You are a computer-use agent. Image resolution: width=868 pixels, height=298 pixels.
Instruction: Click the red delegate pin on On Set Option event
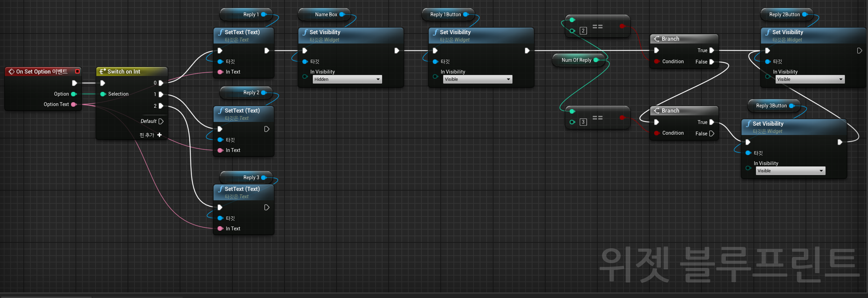[x=77, y=71]
